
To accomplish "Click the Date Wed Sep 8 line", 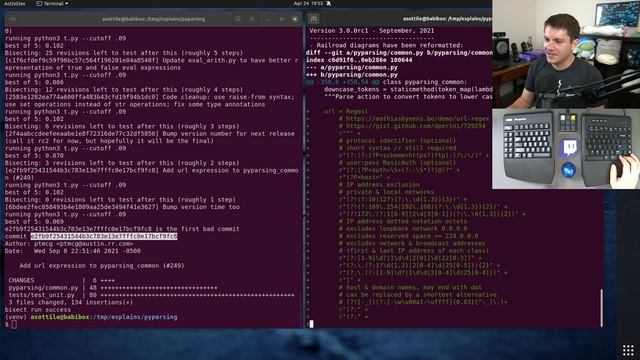I will pyautogui.click(x=73, y=251).
